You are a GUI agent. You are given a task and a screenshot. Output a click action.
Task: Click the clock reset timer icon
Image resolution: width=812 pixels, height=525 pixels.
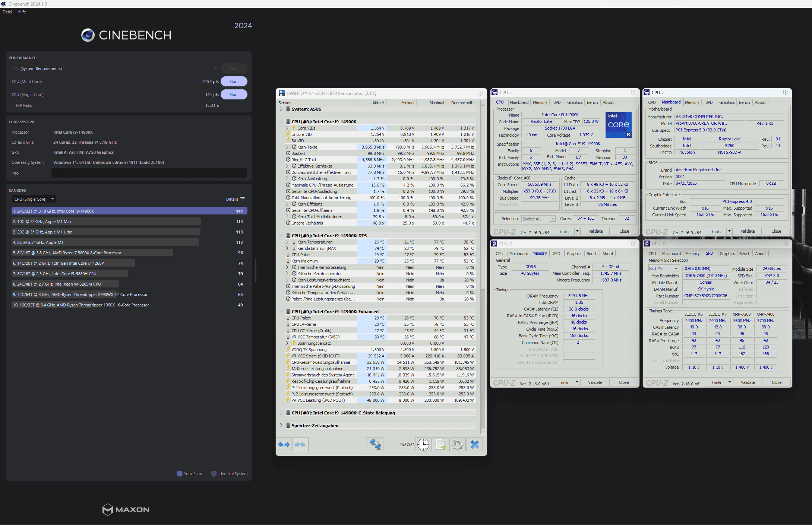tap(423, 445)
